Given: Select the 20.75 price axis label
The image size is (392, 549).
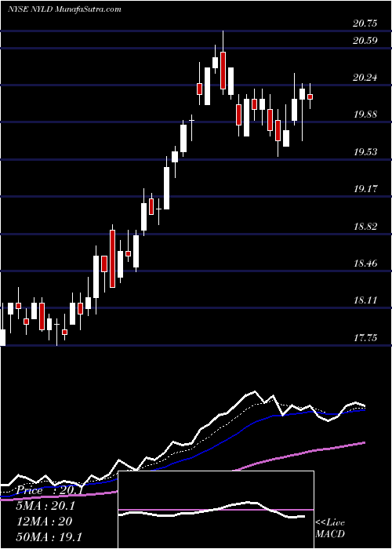Looking at the screenshot, I should coord(365,24).
